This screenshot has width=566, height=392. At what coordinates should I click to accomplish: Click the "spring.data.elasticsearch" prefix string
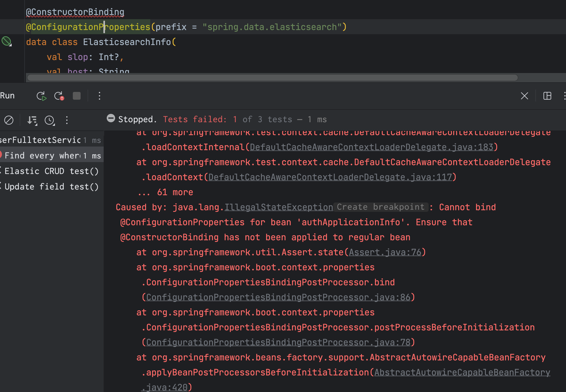click(272, 27)
